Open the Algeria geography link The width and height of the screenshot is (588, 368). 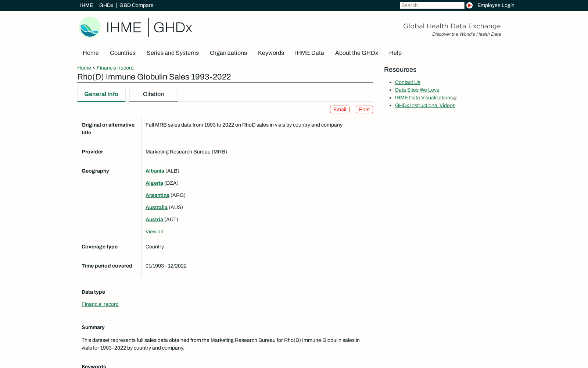(x=154, y=183)
